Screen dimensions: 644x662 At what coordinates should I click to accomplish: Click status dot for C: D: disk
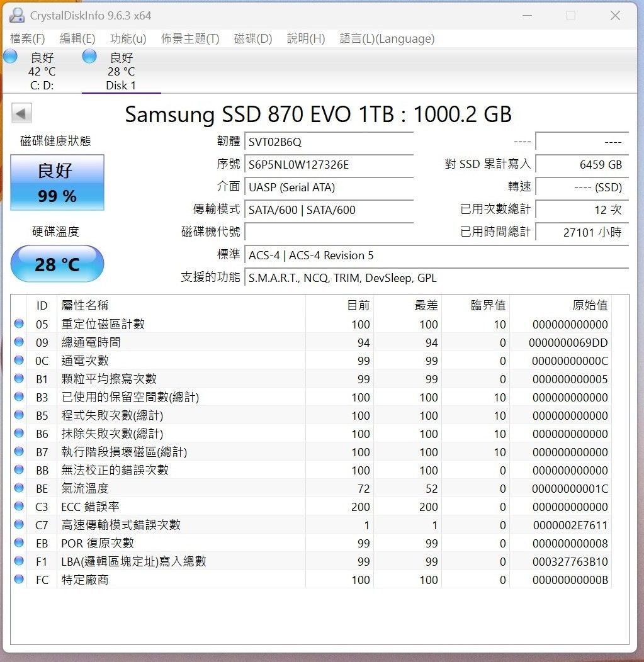[x=10, y=57]
